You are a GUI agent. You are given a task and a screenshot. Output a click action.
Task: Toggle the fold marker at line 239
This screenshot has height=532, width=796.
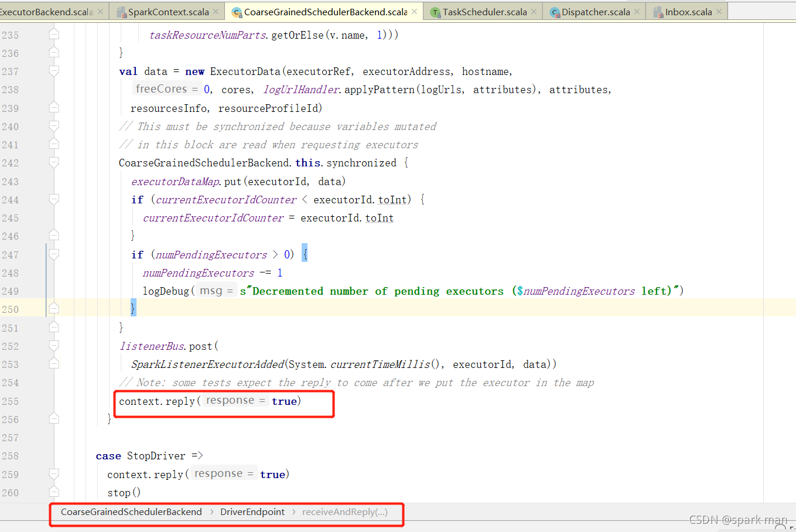click(x=54, y=108)
